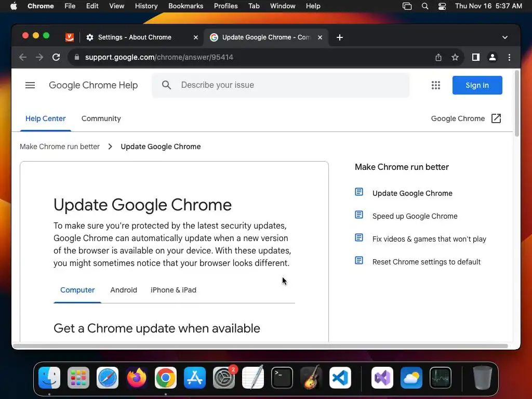Launch Firefox from the dock
Image resolution: width=532 pixels, height=399 pixels.
coord(137,378)
